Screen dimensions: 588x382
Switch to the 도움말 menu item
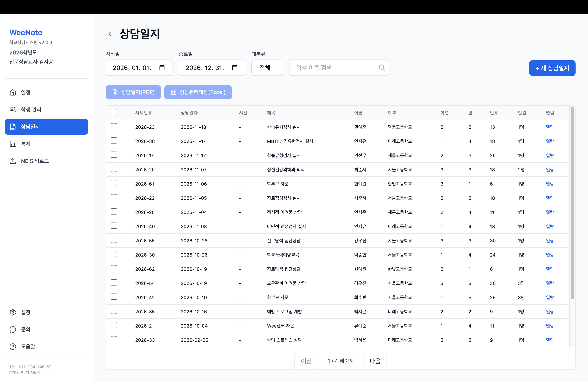(x=13, y=346)
